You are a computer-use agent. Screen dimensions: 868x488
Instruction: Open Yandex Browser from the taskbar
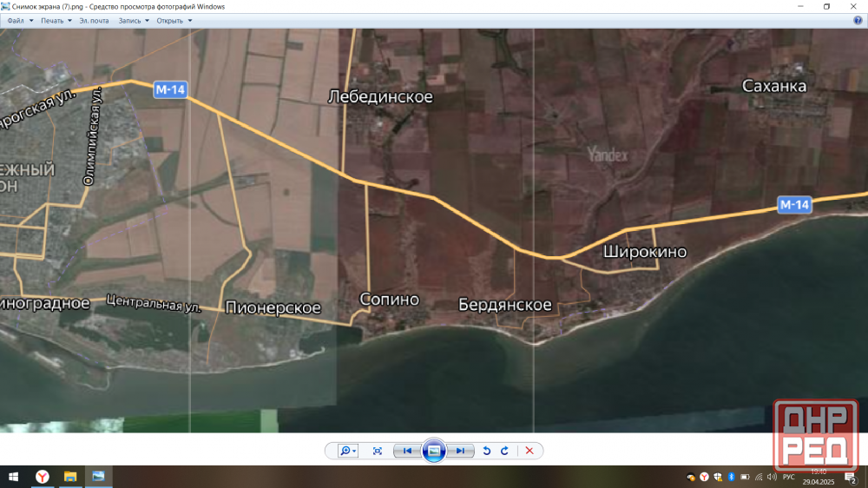click(42, 477)
